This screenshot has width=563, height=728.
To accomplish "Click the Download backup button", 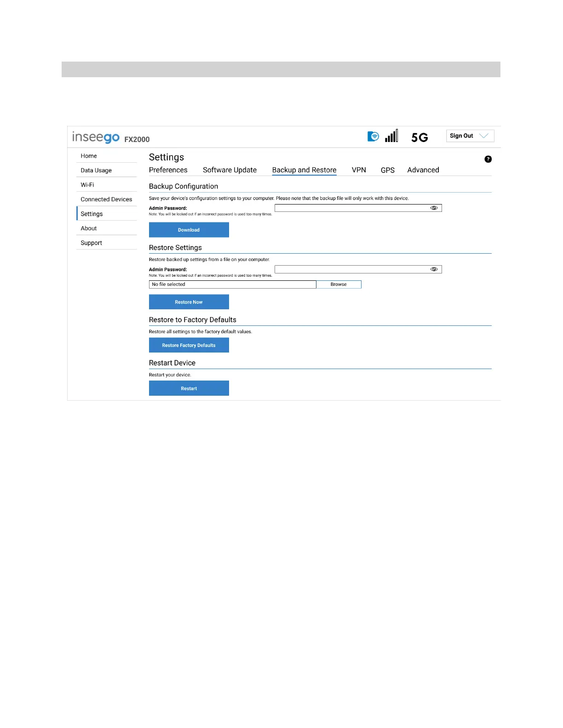I will click(189, 230).
